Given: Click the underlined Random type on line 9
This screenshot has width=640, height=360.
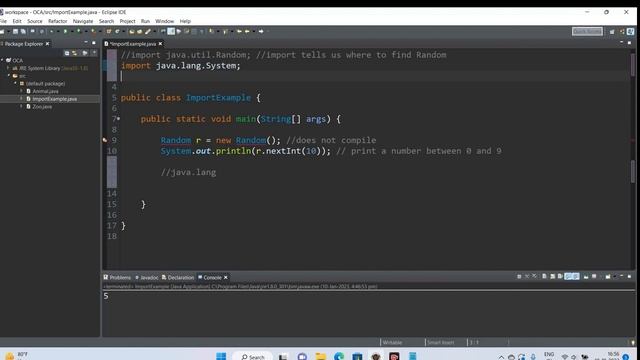Looking at the screenshot, I should 176,140.
